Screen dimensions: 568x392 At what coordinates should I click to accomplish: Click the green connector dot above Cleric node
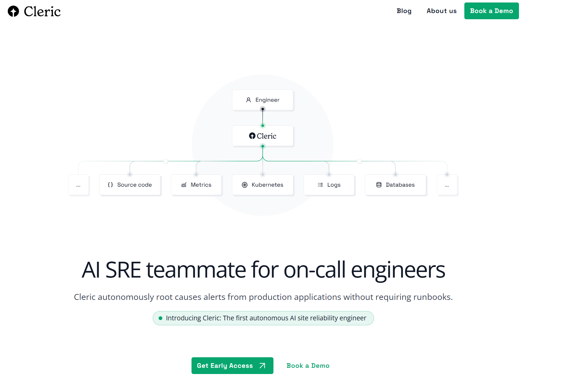pyautogui.click(x=263, y=126)
